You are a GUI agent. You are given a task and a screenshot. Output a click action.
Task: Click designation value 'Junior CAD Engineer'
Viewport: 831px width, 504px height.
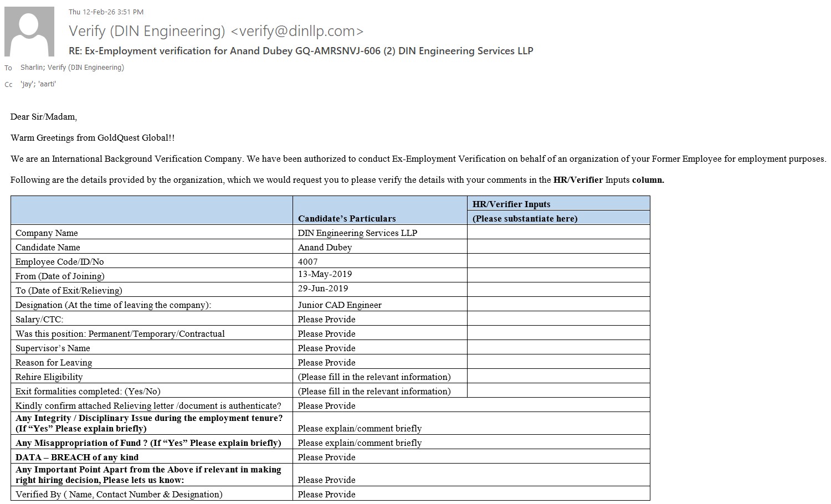tap(340, 305)
